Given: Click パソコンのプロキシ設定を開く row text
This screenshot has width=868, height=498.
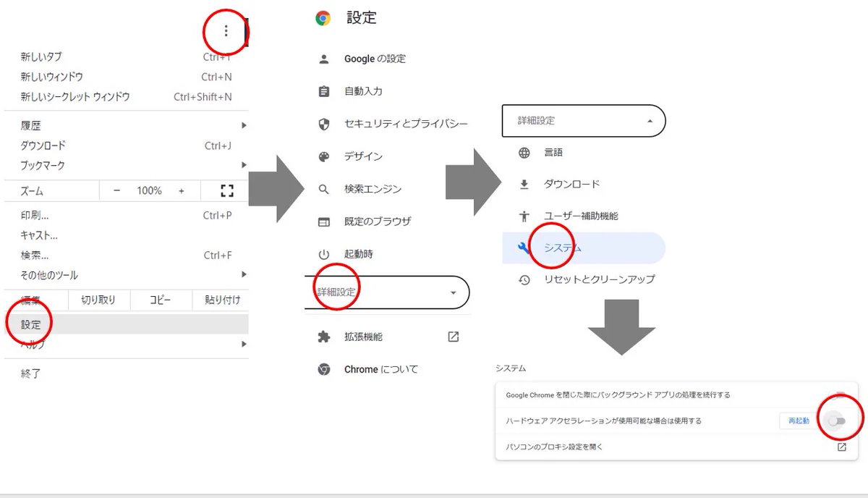Looking at the screenshot, I should click(x=554, y=447).
